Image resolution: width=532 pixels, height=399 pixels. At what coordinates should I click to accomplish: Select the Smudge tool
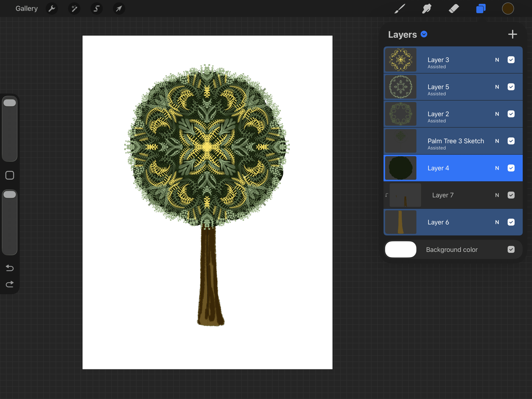click(427, 9)
